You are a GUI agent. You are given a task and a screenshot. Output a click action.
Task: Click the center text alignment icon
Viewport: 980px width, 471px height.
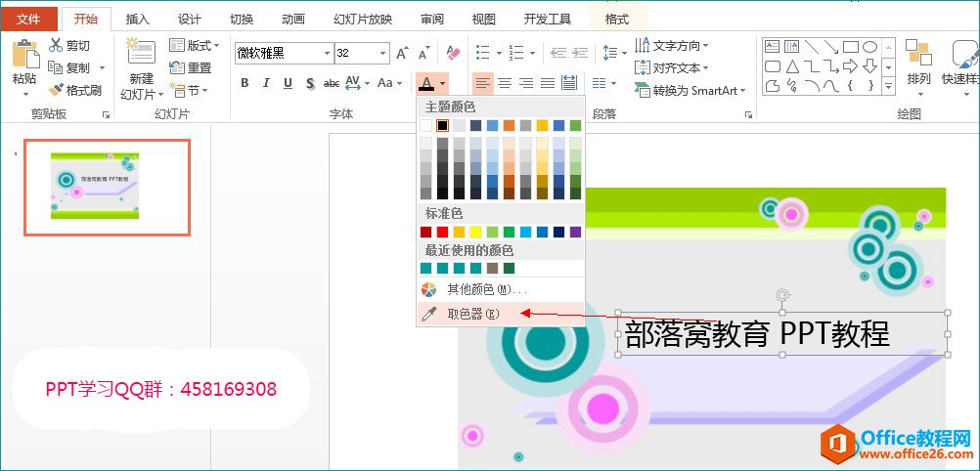click(505, 83)
